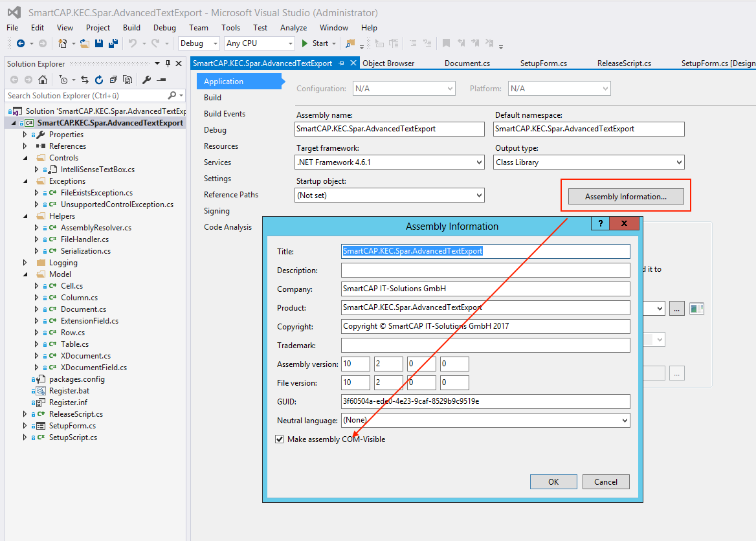Click the Navigate Backward toolbar icon
Image resolution: width=756 pixels, height=541 pixels.
[x=20, y=43]
